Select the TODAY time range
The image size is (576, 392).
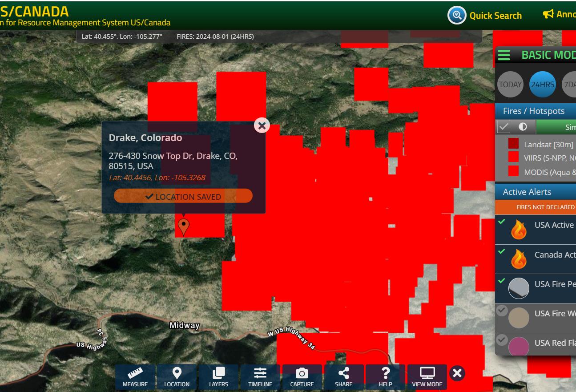[x=510, y=85]
